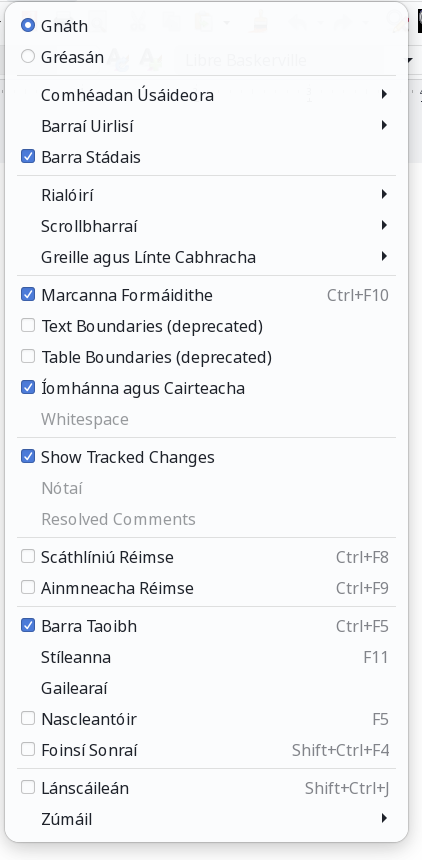This screenshot has width=422, height=860.
Task: Open the Gailearaí menu entry
Action: point(206,688)
